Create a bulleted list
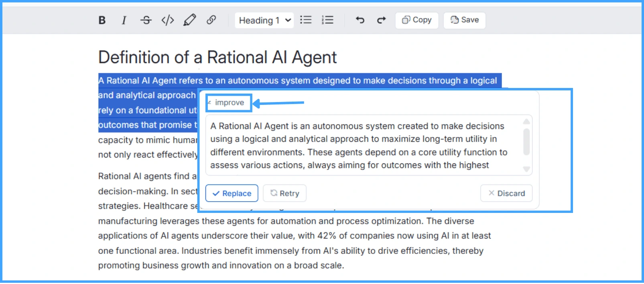 [306, 20]
